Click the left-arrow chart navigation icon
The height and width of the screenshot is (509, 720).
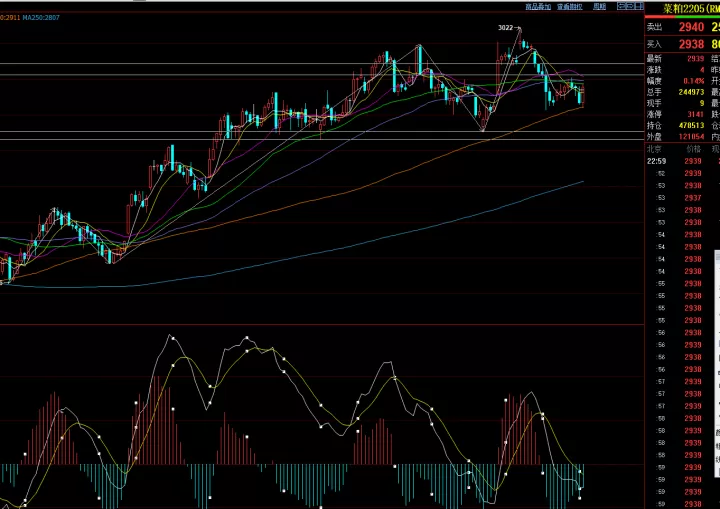coord(621,6)
